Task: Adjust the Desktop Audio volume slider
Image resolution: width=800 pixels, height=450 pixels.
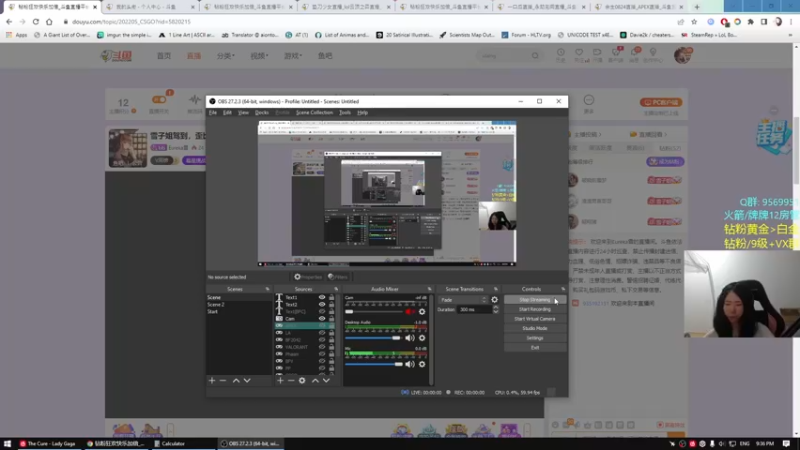Action: click(373, 338)
